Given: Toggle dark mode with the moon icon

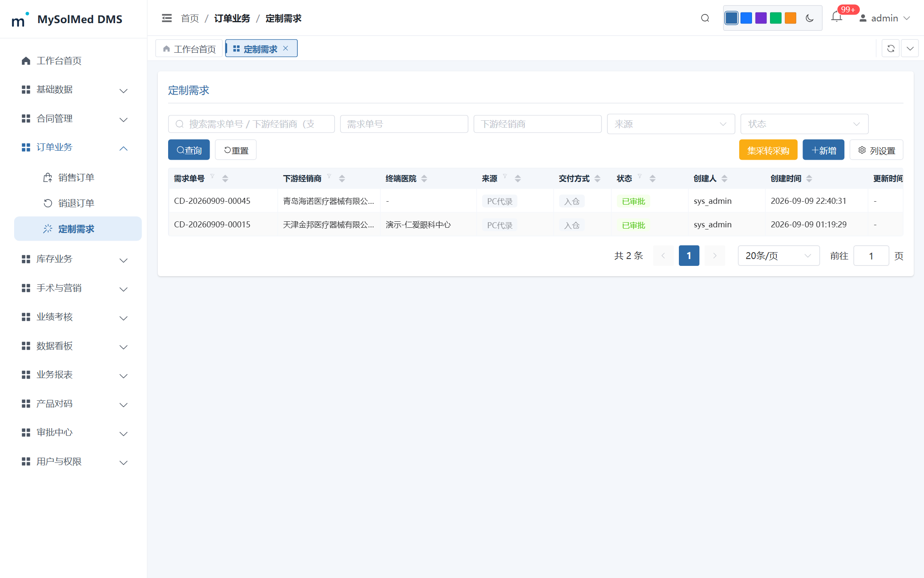Looking at the screenshot, I should click(809, 18).
